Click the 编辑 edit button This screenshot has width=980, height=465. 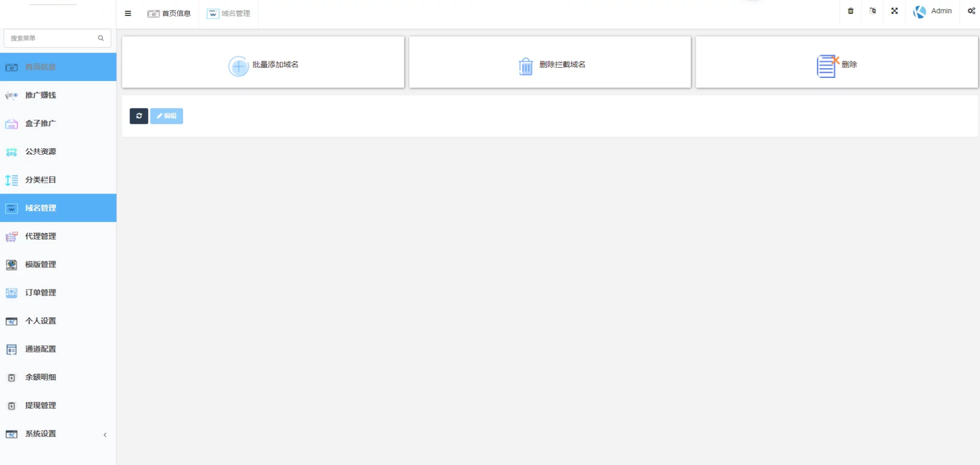click(x=167, y=116)
